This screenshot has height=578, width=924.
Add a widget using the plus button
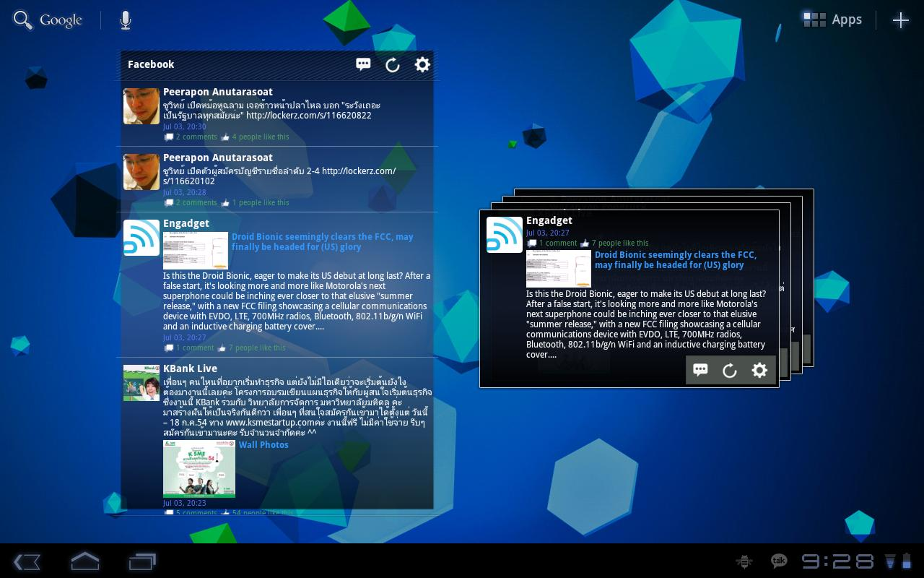coord(900,20)
